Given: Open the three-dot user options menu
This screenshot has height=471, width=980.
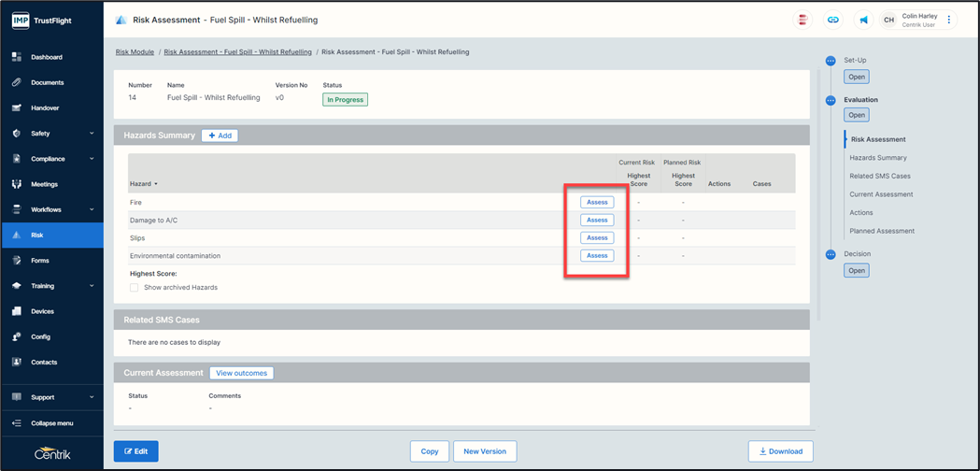Looking at the screenshot, I should tap(949, 20).
